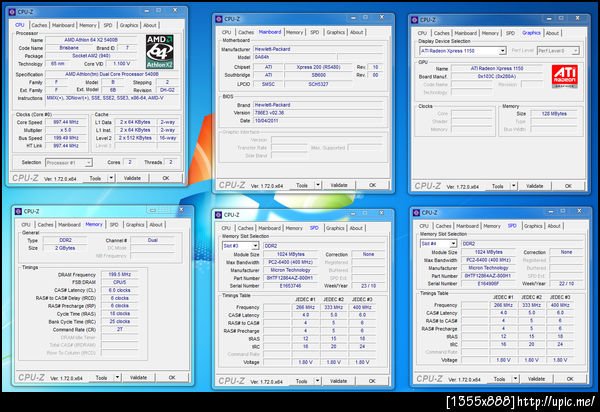Image resolution: width=600 pixels, height=412 pixels.
Task: Click CPU-Z title icon in the CPU window
Action: coord(12,12)
